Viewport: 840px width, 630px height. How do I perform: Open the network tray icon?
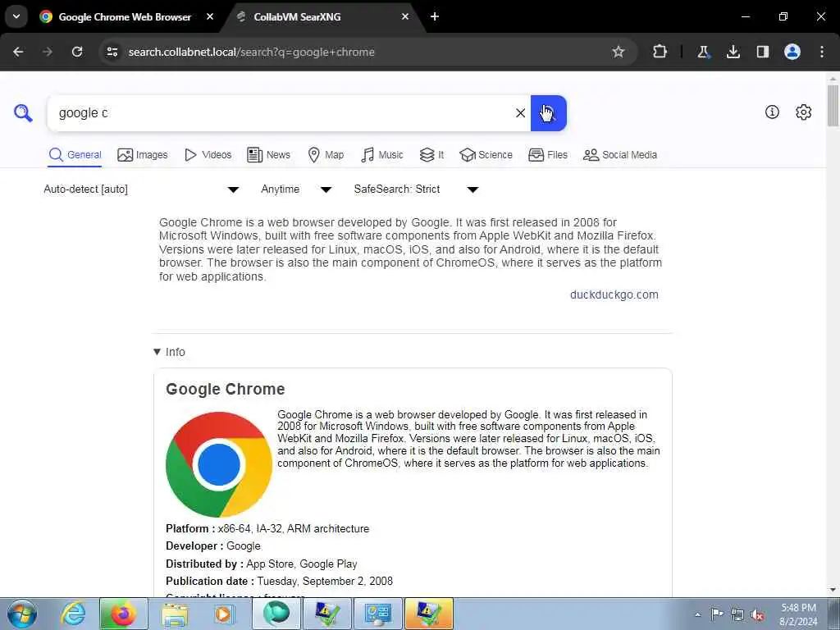coord(737,614)
